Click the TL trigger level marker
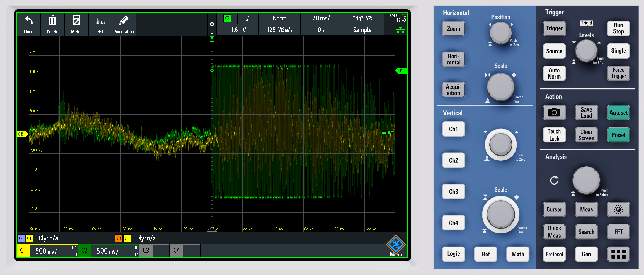The image size is (644, 275). pyautogui.click(x=401, y=71)
